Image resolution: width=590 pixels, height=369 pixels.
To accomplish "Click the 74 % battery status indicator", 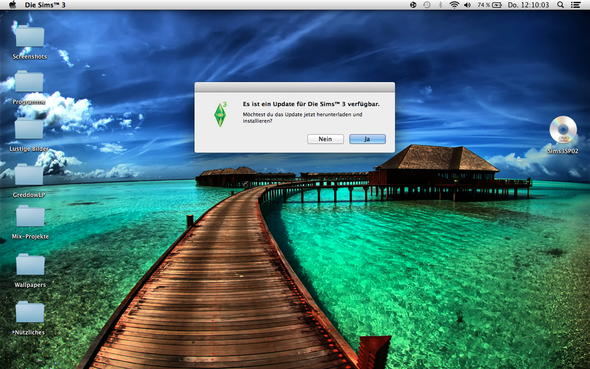I will (x=489, y=5).
